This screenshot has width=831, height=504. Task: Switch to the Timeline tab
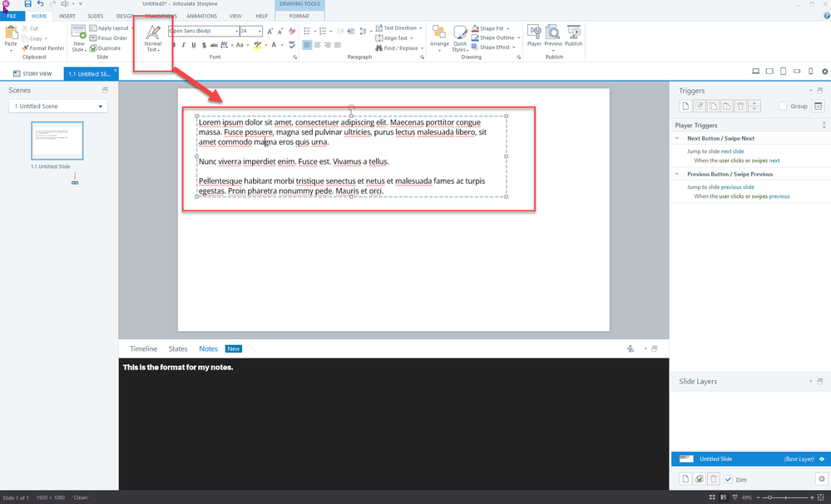coord(143,349)
